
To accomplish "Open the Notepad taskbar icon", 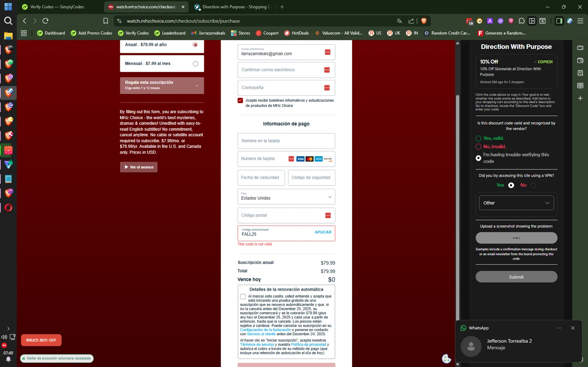I will coord(8,179).
